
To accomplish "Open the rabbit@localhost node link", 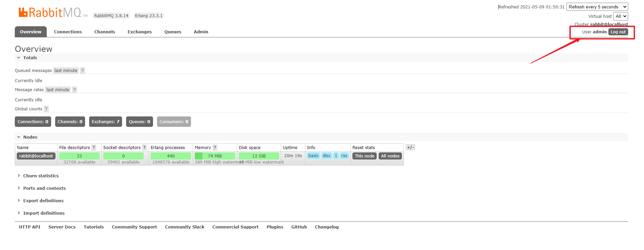I will click(36, 156).
